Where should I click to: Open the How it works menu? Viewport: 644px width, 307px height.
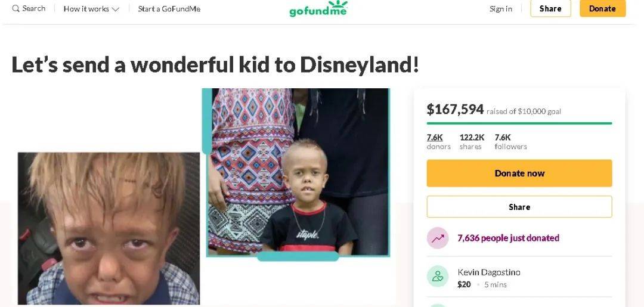click(x=86, y=9)
